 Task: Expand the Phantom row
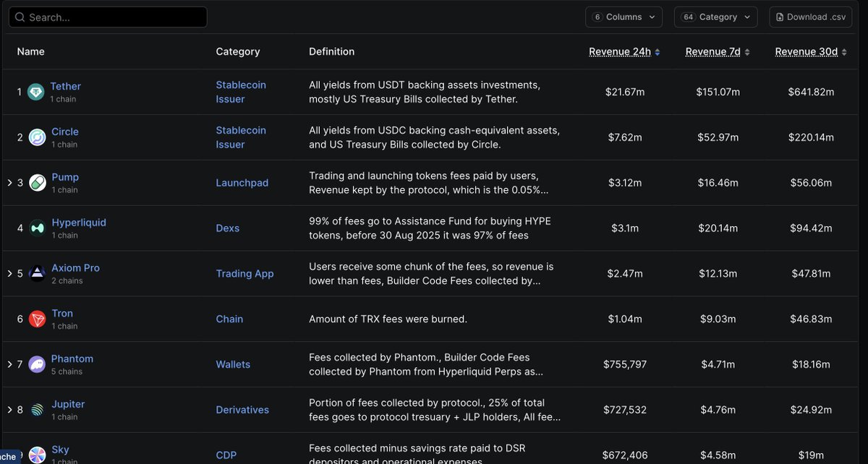[9, 364]
